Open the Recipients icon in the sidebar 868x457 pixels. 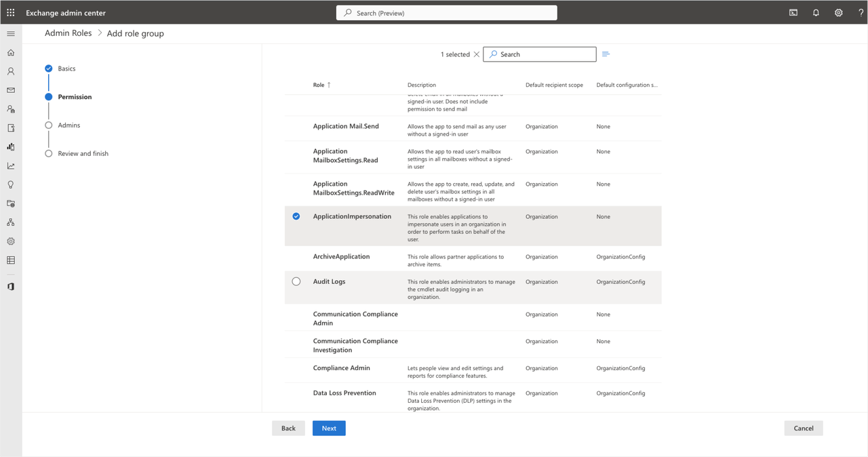click(10, 71)
